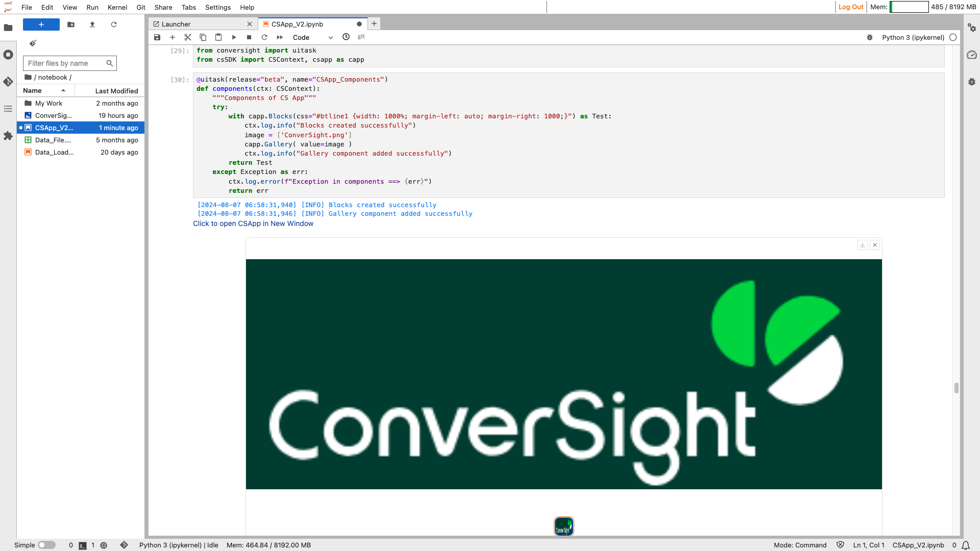Create a new folder

[x=71, y=24]
